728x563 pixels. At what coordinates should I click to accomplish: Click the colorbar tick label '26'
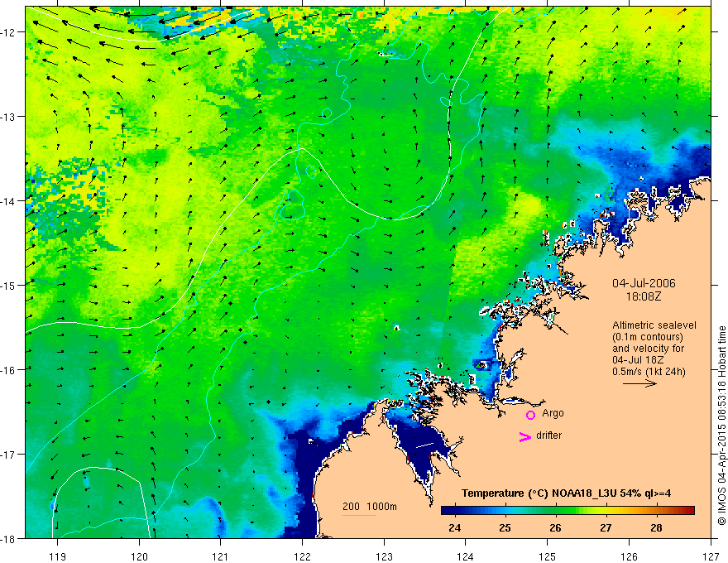point(555,528)
